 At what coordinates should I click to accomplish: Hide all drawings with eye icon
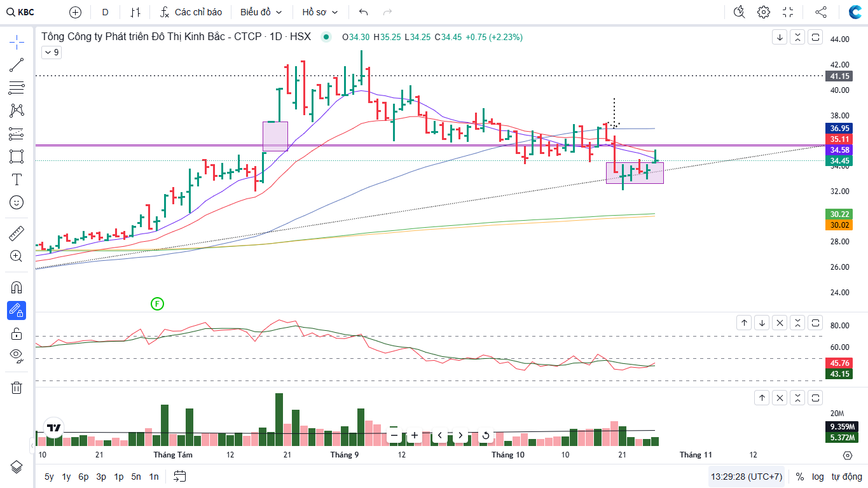point(17,355)
